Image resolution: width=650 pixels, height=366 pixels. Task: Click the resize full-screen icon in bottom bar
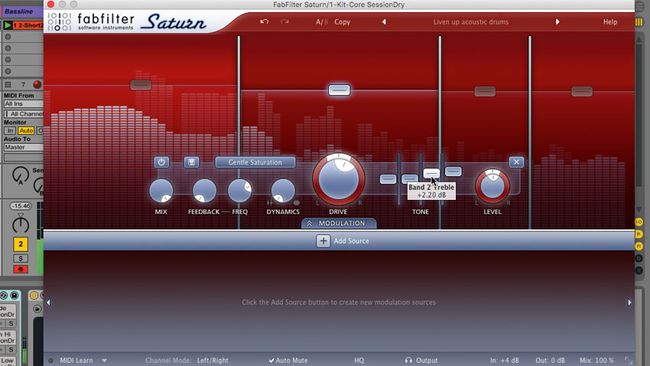click(x=628, y=361)
